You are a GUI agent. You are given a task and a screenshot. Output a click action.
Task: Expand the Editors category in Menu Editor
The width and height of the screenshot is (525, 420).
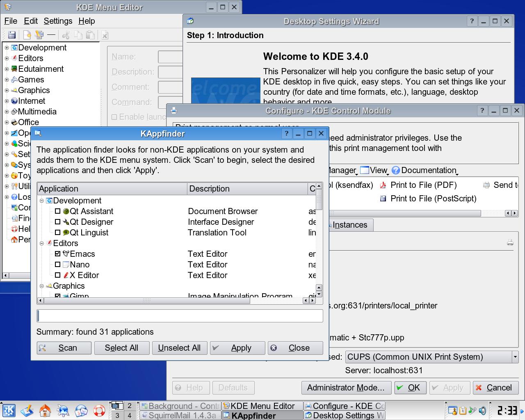[x=7, y=58]
